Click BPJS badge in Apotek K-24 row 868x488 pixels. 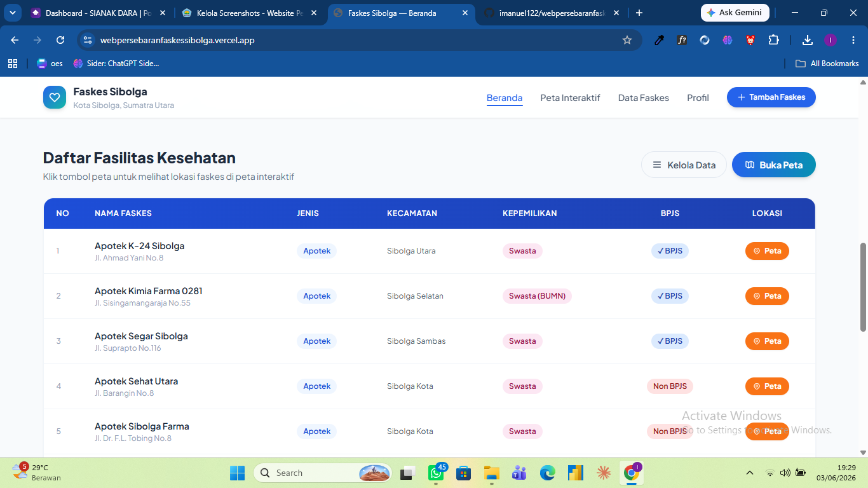[670, 251]
